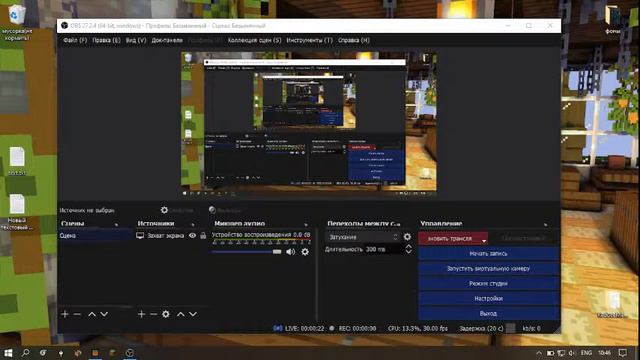Click the taskbar clock

click(604, 353)
